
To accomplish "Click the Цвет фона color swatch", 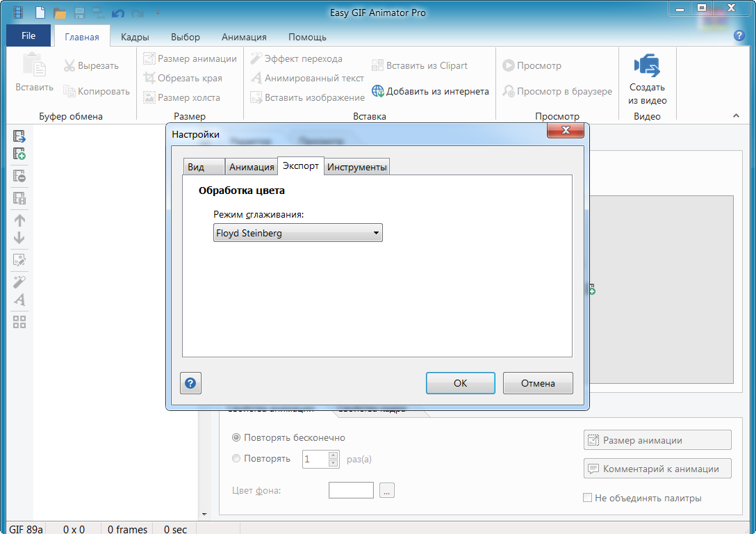I will point(351,490).
